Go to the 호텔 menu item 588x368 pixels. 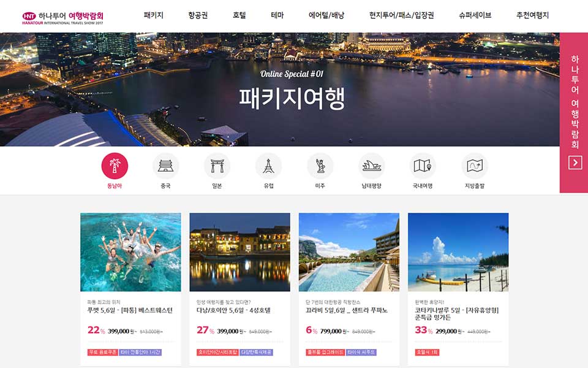[239, 15]
